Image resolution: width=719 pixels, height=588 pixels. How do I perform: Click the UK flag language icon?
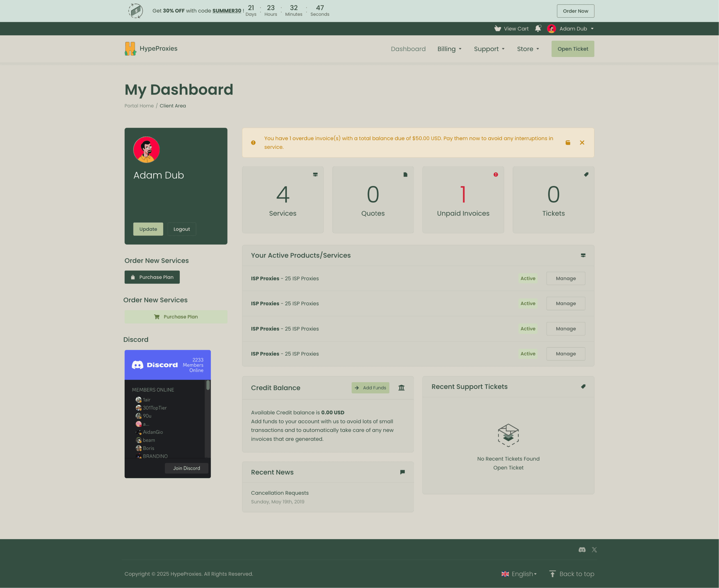pyautogui.click(x=505, y=574)
